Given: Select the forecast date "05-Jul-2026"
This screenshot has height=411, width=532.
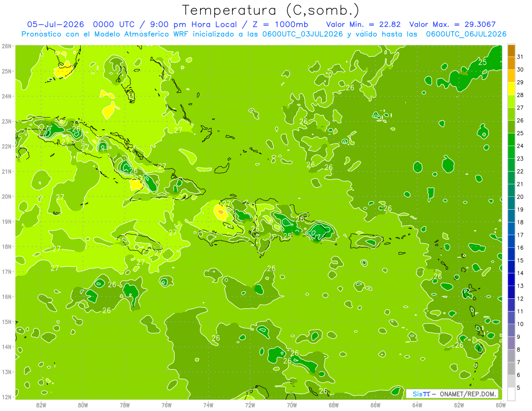Looking at the screenshot, I should click(55, 24).
